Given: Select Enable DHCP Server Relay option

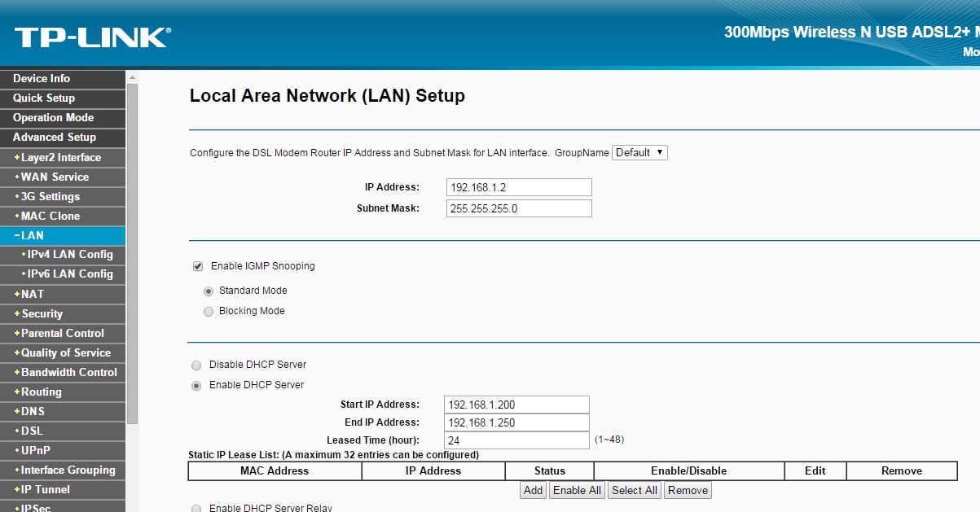Looking at the screenshot, I should click(x=196, y=508).
